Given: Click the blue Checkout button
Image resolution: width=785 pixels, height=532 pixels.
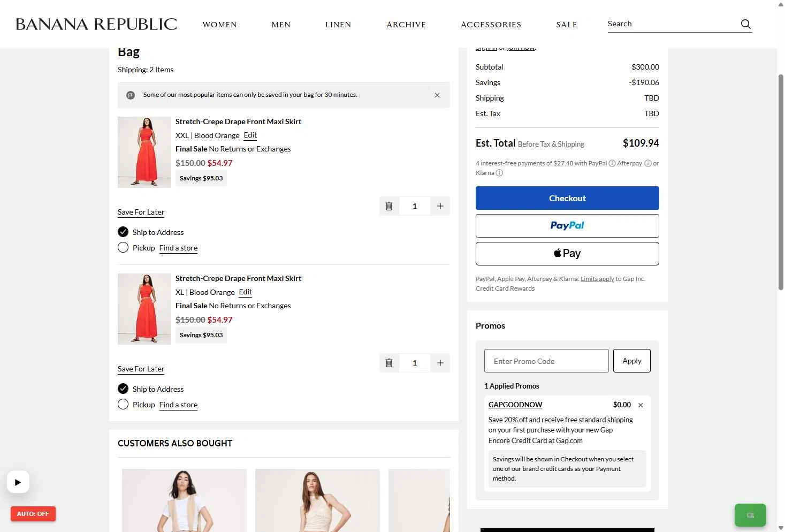Looking at the screenshot, I should point(567,198).
